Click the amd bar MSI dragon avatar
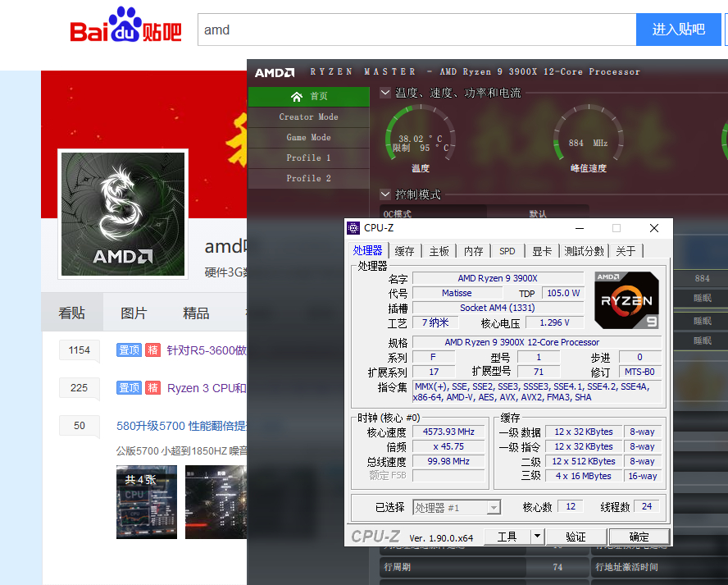The image size is (728, 585). coord(123,214)
